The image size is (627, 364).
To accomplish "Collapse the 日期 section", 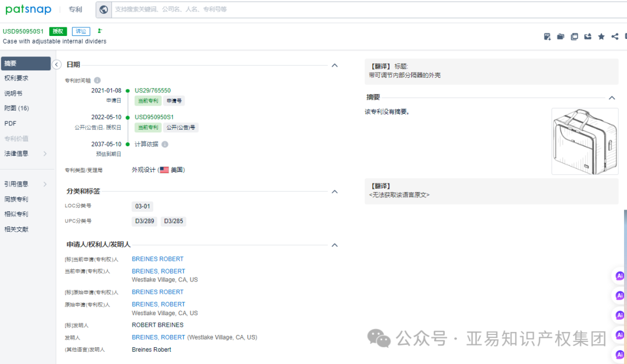I will tap(334, 65).
